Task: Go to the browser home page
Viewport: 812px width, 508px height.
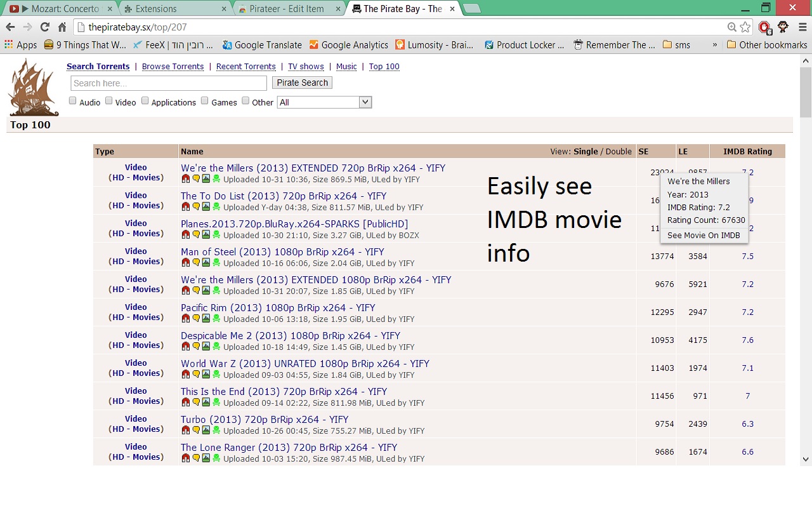Action: point(62,27)
